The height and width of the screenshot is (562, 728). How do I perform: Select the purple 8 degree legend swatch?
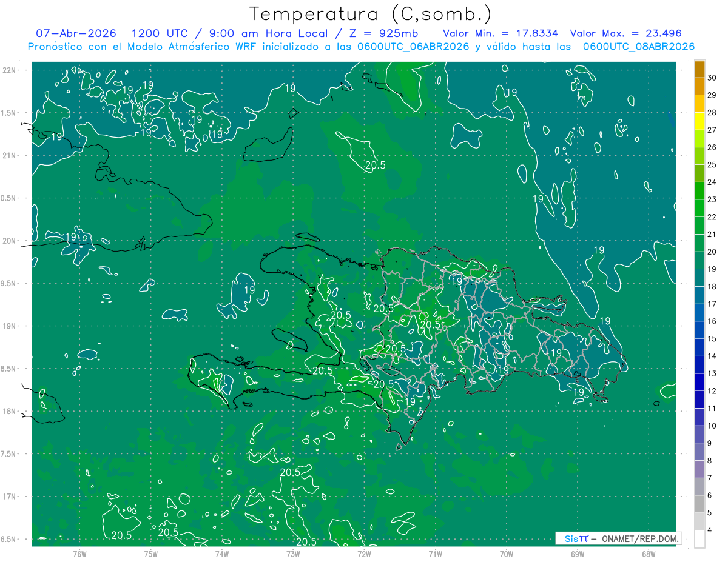(x=699, y=469)
